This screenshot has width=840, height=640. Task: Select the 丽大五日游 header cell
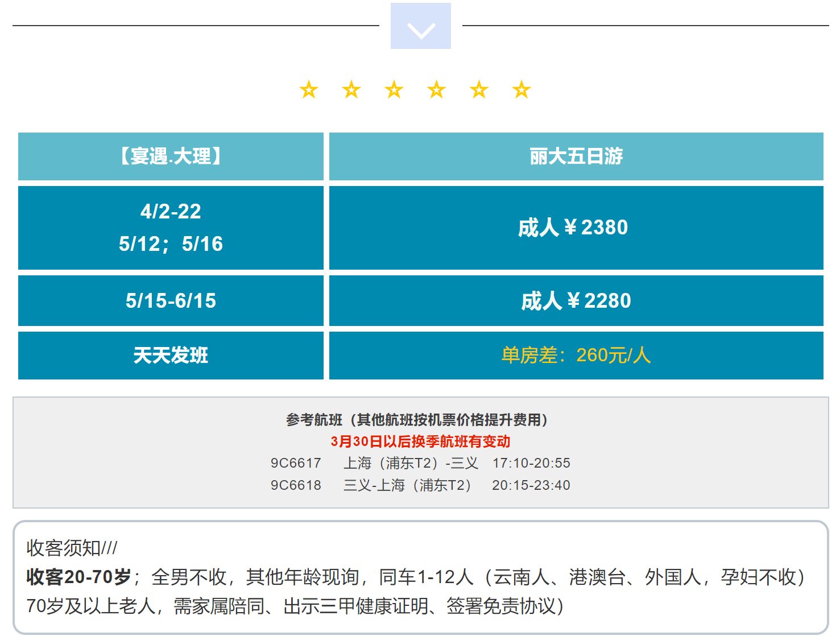click(576, 156)
